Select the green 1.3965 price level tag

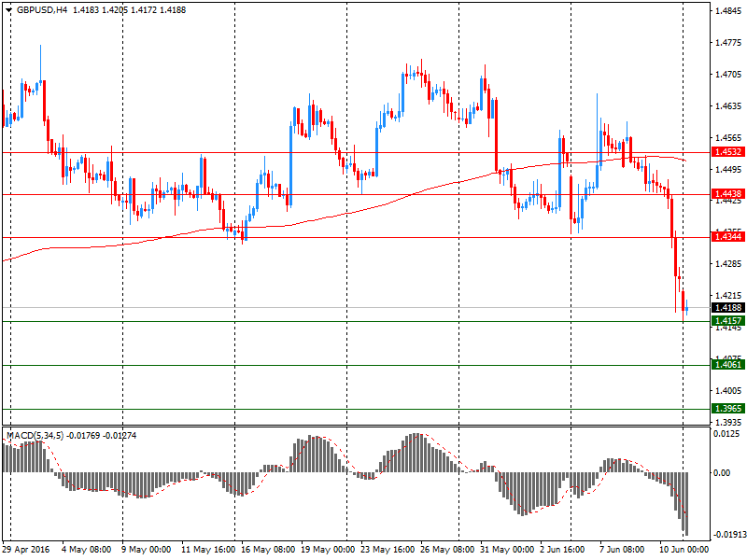tap(727, 409)
